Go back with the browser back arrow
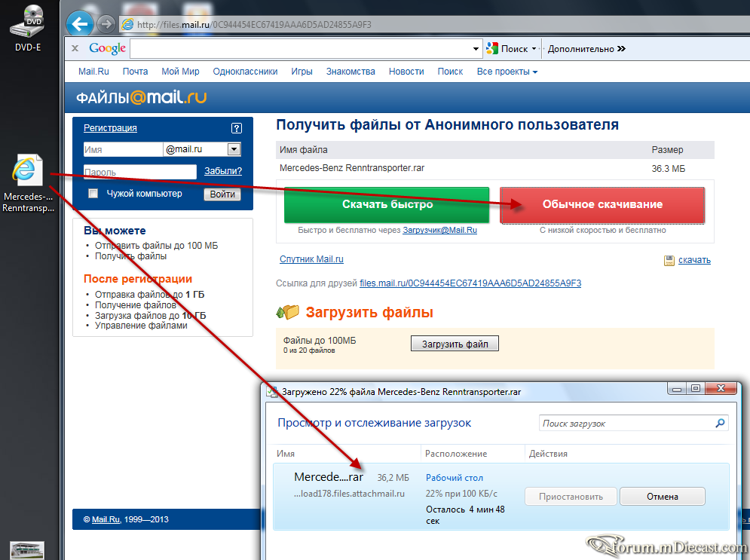Image resolution: width=750 pixels, height=560 pixels. pos(79,24)
